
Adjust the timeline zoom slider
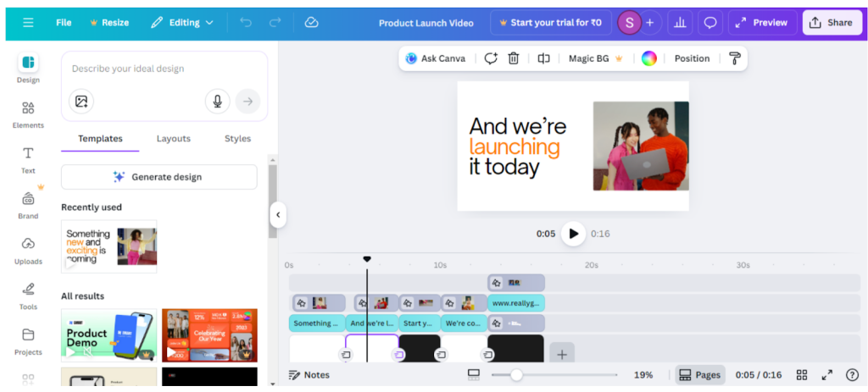[x=516, y=375]
